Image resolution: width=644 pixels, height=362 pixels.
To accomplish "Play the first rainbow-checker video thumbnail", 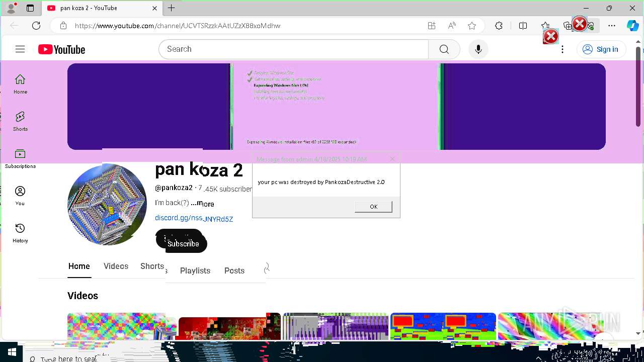I will click(122, 326).
